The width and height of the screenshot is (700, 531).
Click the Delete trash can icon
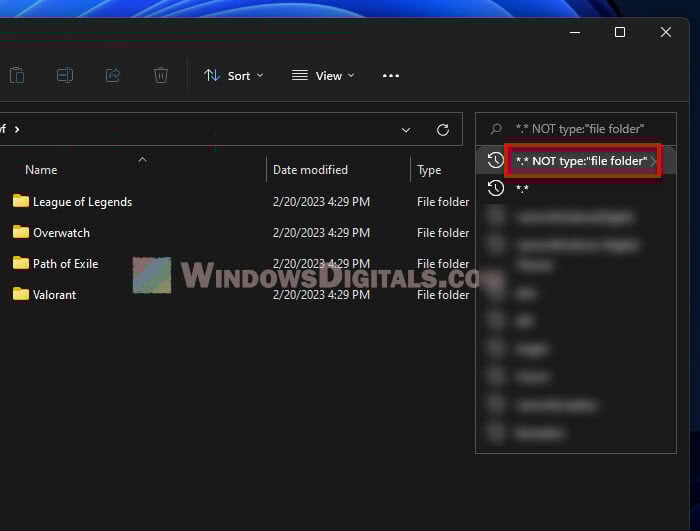coord(161,75)
